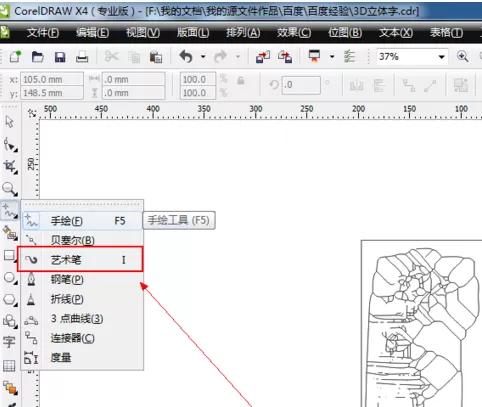
Task: Select the Polygon tool
Action: click(x=10, y=299)
